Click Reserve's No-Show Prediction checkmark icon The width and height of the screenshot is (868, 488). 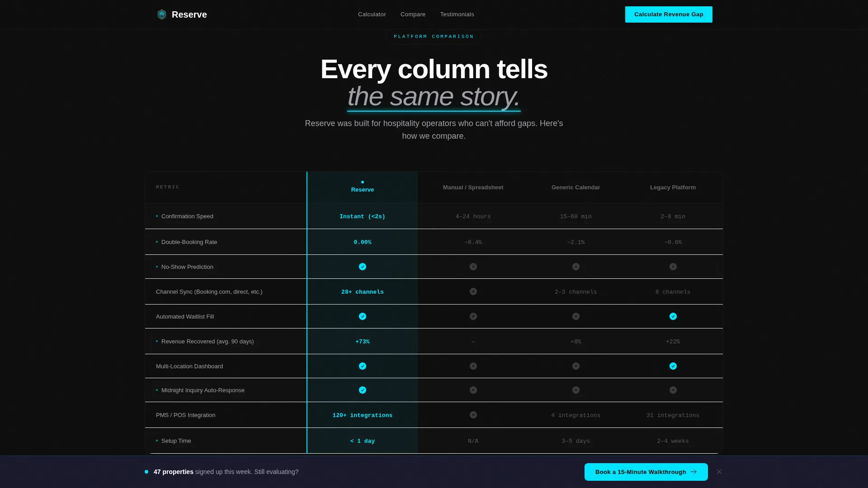coord(363,267)
